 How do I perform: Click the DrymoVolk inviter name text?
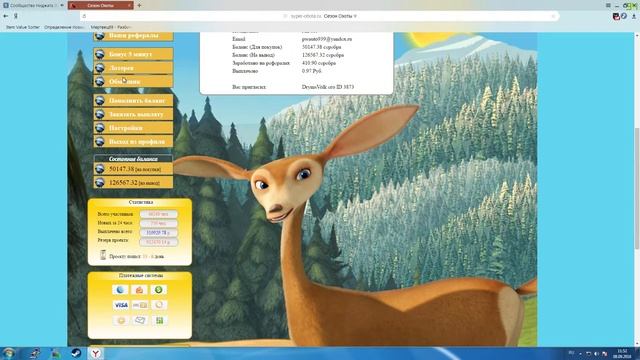[x=313, y=87]
